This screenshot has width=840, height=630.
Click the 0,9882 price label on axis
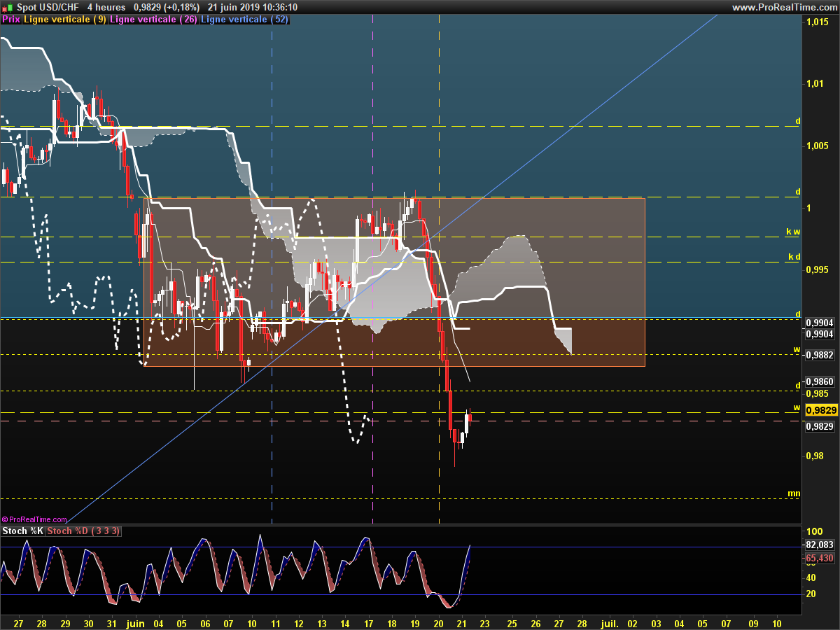click(820, 356)
